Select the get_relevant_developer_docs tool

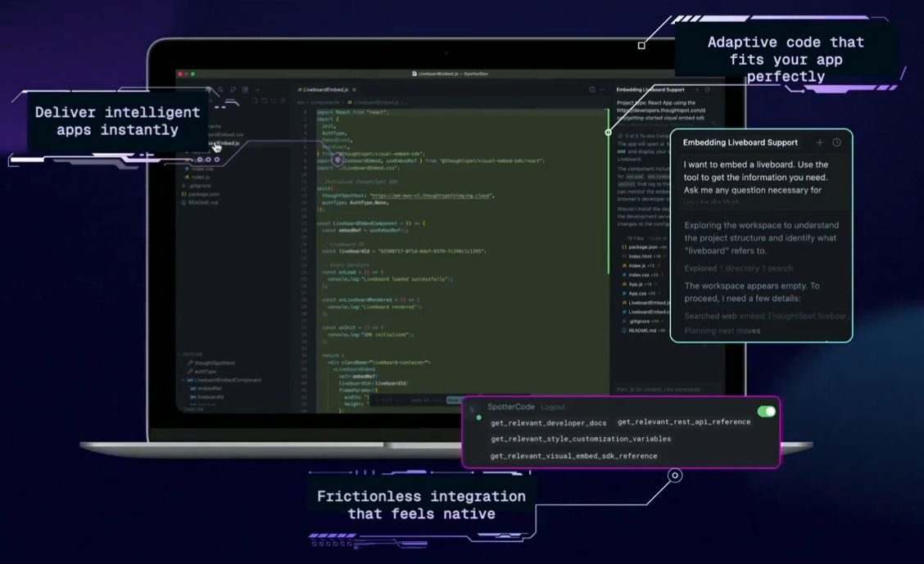(x=548, y=423)
